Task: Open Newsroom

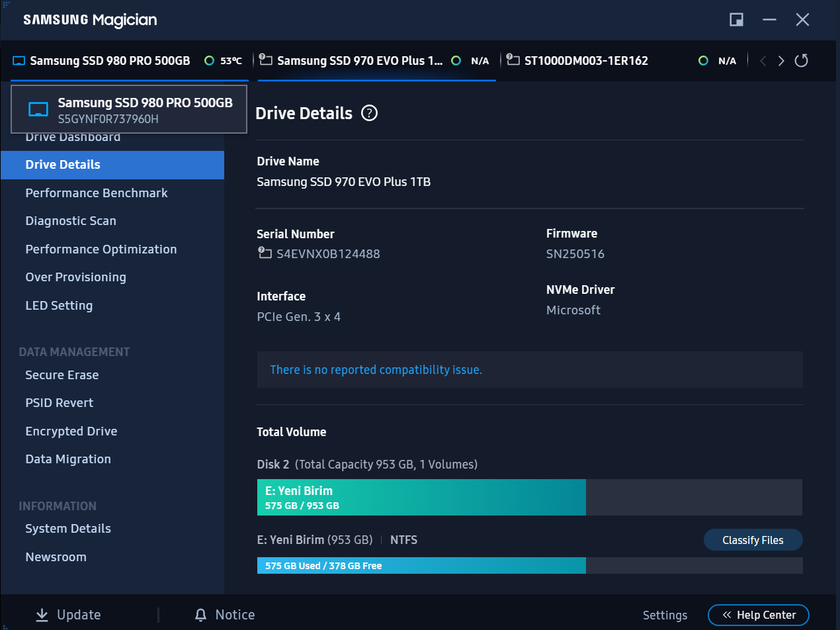Action: [56, 557]
